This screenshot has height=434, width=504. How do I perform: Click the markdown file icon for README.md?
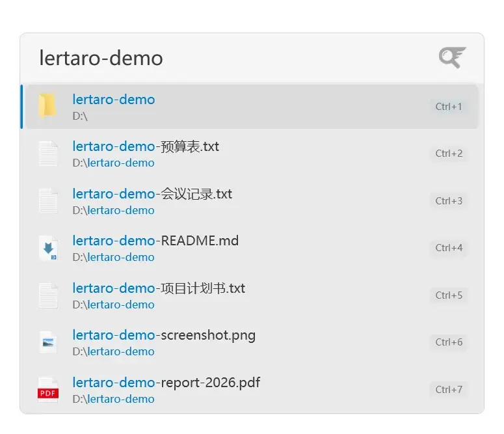[48, 248]
